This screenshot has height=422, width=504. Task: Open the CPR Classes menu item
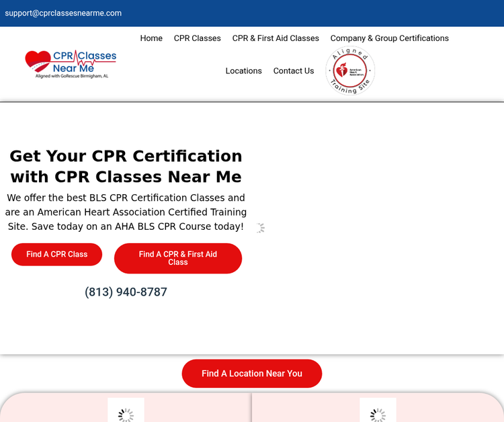click(x=198, y=38)
